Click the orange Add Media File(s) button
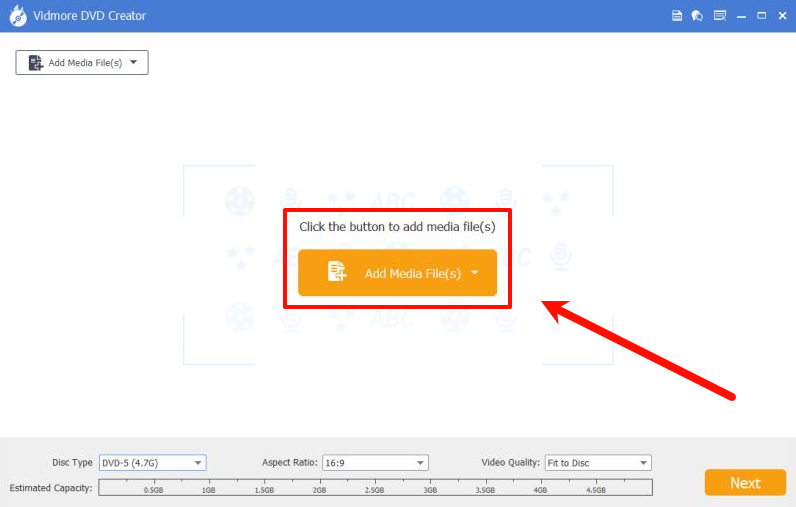Screen dimensions: 796x507 (x=397, y=273)
